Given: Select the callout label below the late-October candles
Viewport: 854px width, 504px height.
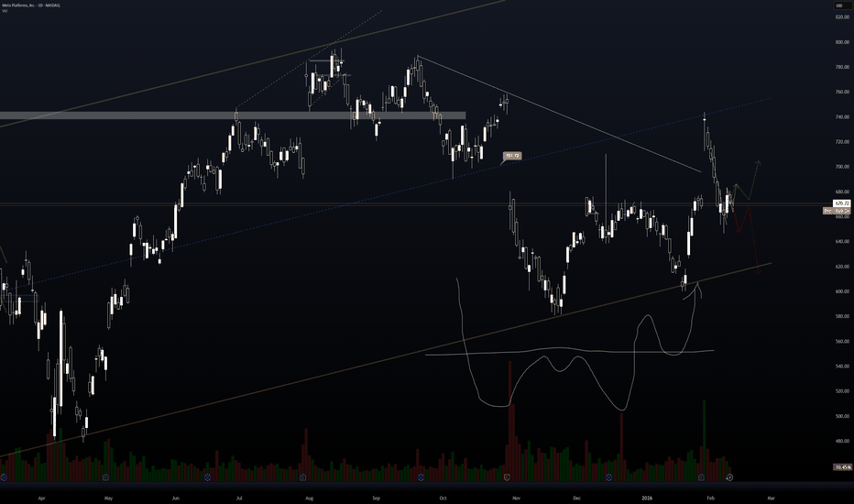Looking at the screenshot, I should point(512,156).
